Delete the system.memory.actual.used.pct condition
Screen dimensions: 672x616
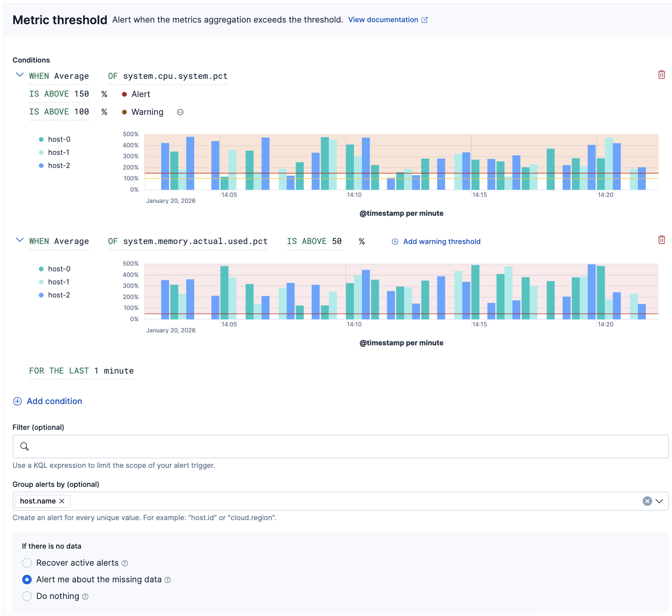661,240
